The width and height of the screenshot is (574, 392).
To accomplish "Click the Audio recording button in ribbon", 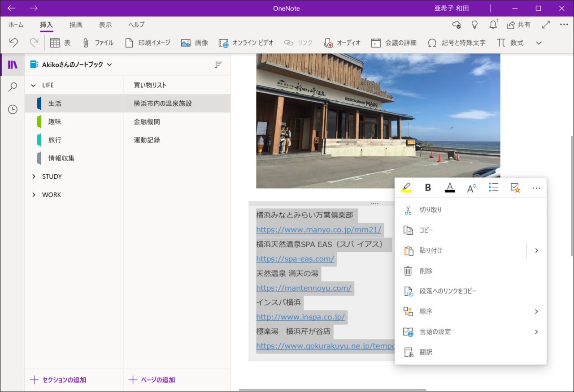I will [x=342, y=43].
